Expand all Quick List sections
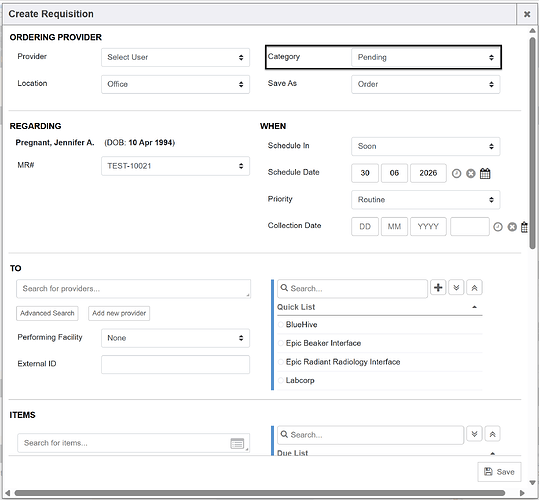 tap(456, 288)
